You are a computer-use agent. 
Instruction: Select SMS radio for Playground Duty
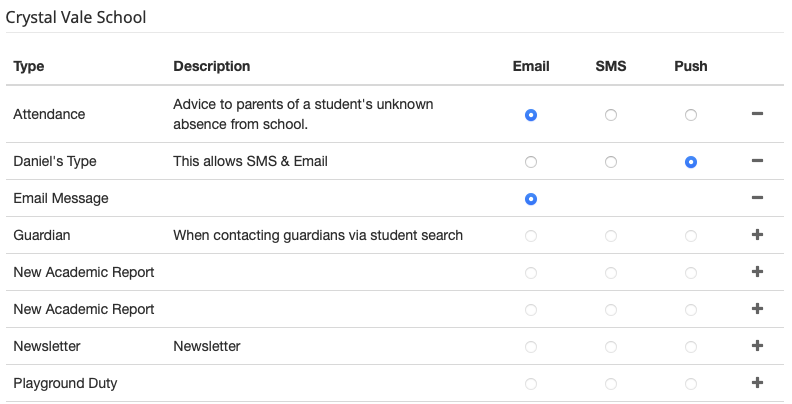(611, 384)
